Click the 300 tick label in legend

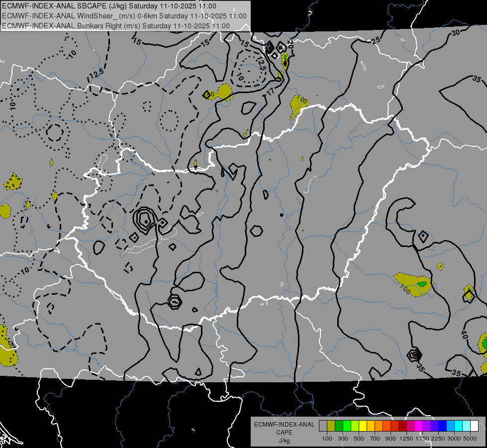pos(343,439)
